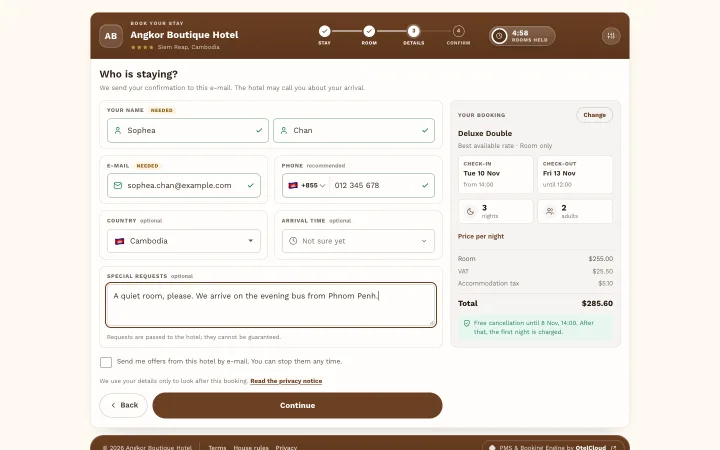Image resolution: width=720 pixels, height=450 pixels.
Task: Open the Country dropdown showing Cambodia
Action: (184, 241)
